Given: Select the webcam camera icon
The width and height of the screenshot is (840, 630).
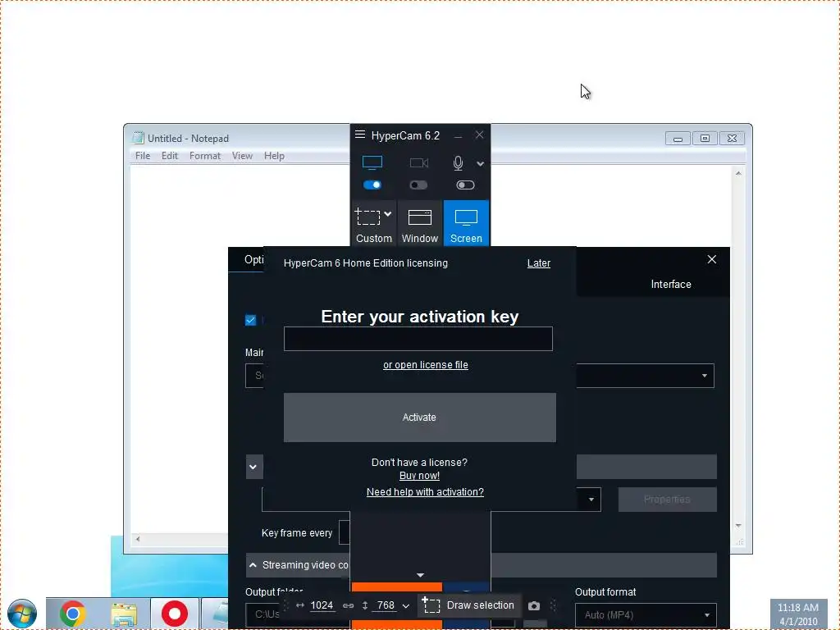Looking at the screenshot, I should [x=419, y=163].
